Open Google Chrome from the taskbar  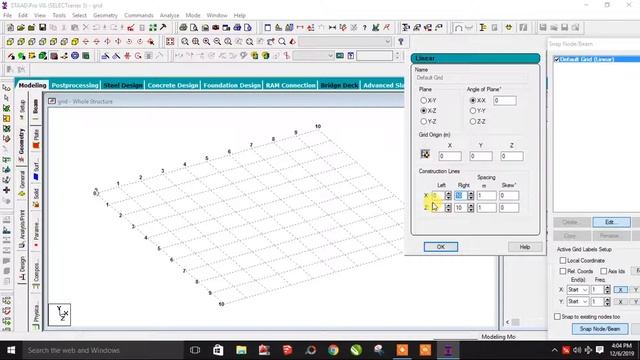point(333,350)
